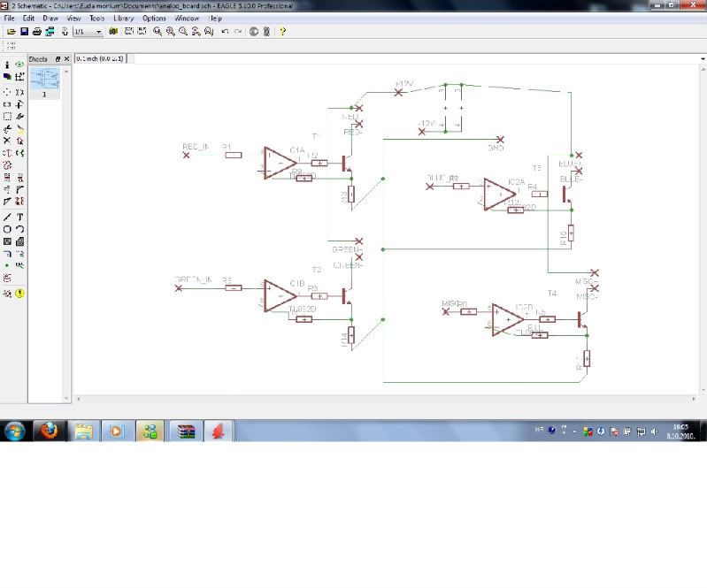Screen dimensions: 707x588
Task: Click the grid size display 0.1 inch
Action: (100, 58)
